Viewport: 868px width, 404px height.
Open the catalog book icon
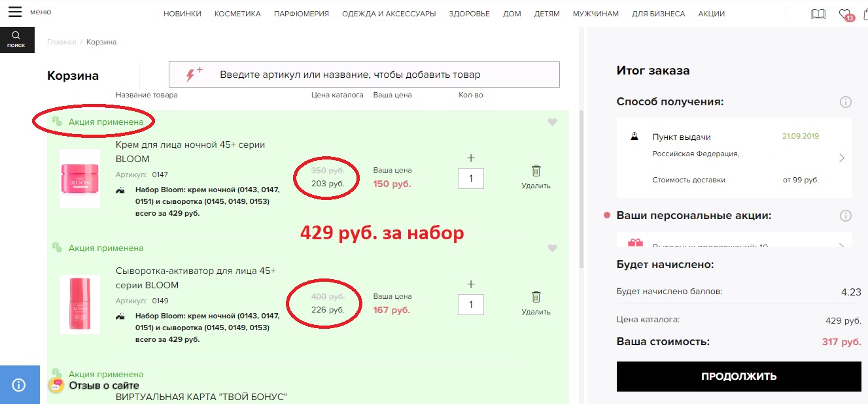(x=818, y=14)
